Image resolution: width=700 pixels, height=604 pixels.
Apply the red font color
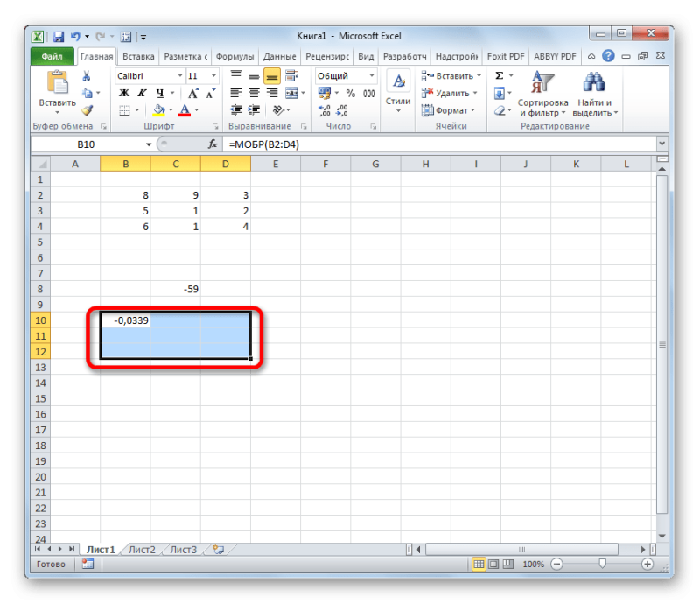(185, 110)
